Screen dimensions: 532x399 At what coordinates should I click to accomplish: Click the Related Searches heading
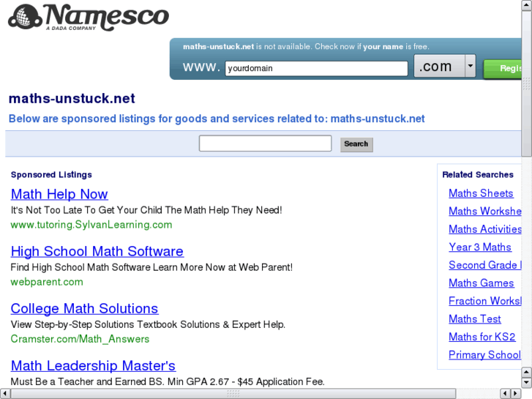[478, 174]
